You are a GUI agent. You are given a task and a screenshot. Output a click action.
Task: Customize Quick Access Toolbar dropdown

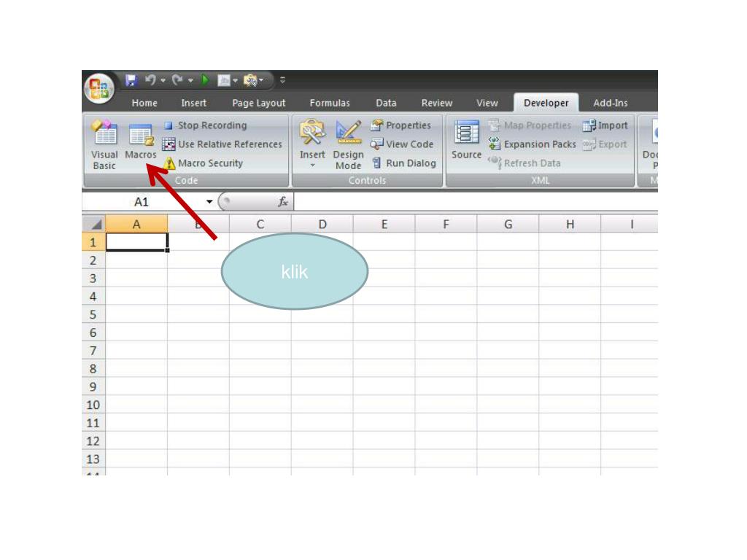click(282, 80)
